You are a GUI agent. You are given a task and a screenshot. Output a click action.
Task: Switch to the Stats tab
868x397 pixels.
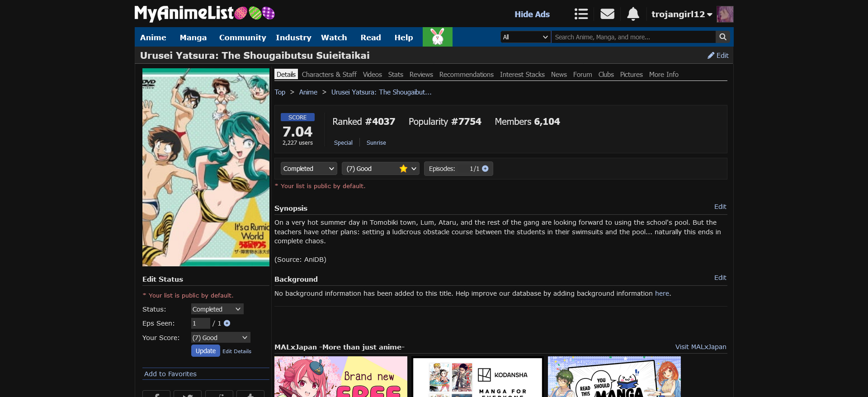pos(396,74)
